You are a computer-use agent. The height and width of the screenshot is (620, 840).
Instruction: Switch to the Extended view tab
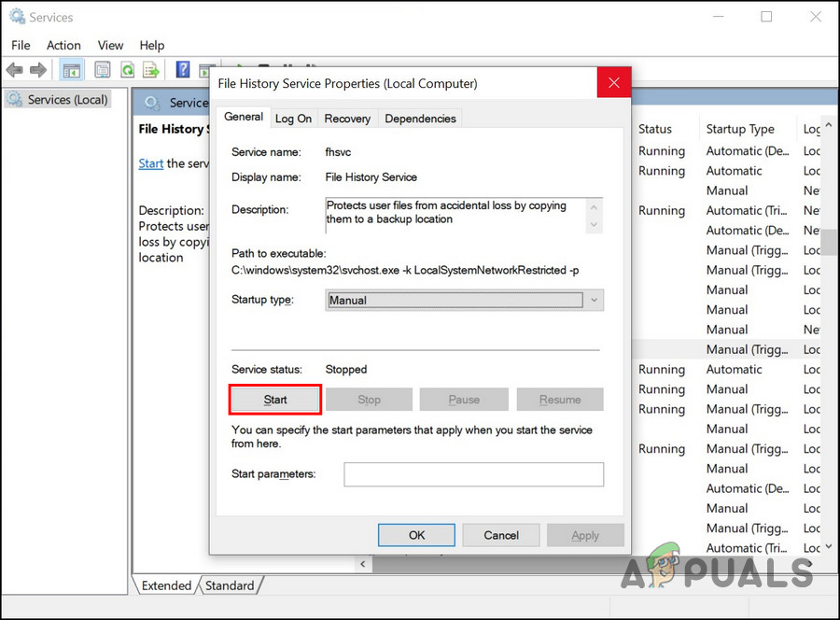[x=166, y=585]
